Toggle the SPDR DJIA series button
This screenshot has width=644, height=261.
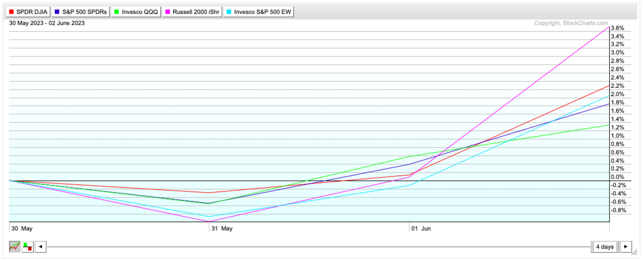[29, 12]
